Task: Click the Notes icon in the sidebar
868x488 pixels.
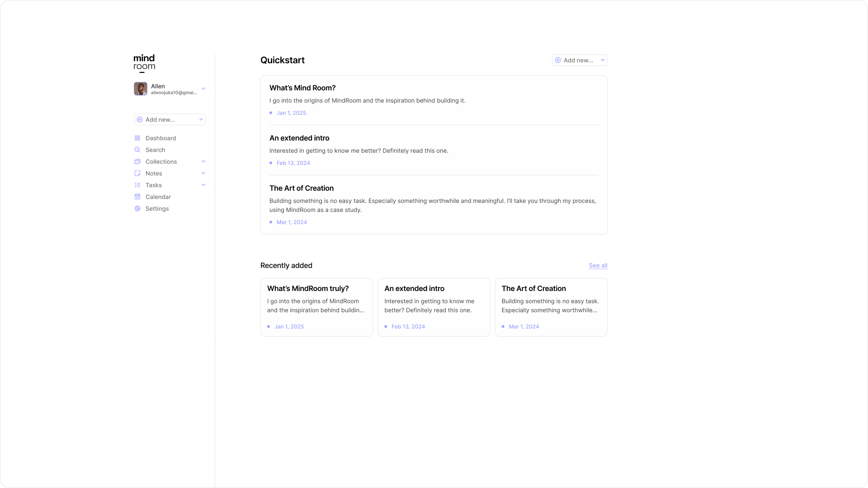Action: coord(137,173)
